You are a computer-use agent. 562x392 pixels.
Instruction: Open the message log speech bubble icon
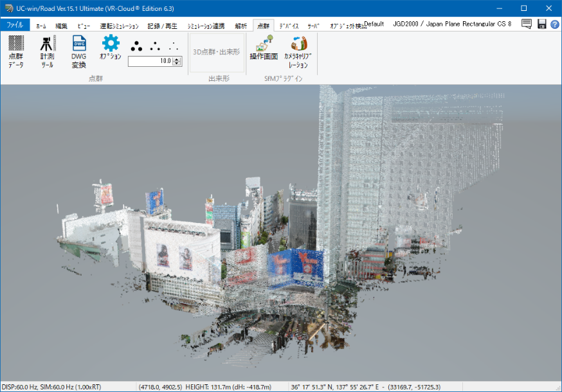coord(527,24)
